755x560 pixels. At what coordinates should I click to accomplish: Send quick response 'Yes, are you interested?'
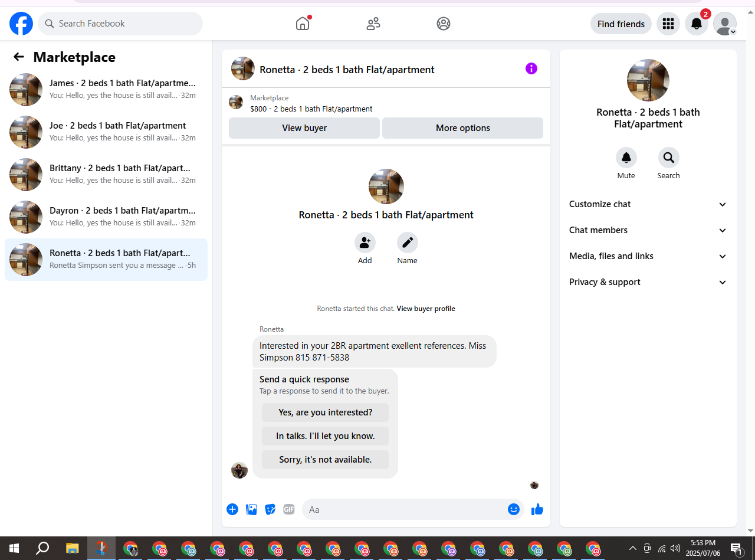pyautogui.click(x=326, y=412)
